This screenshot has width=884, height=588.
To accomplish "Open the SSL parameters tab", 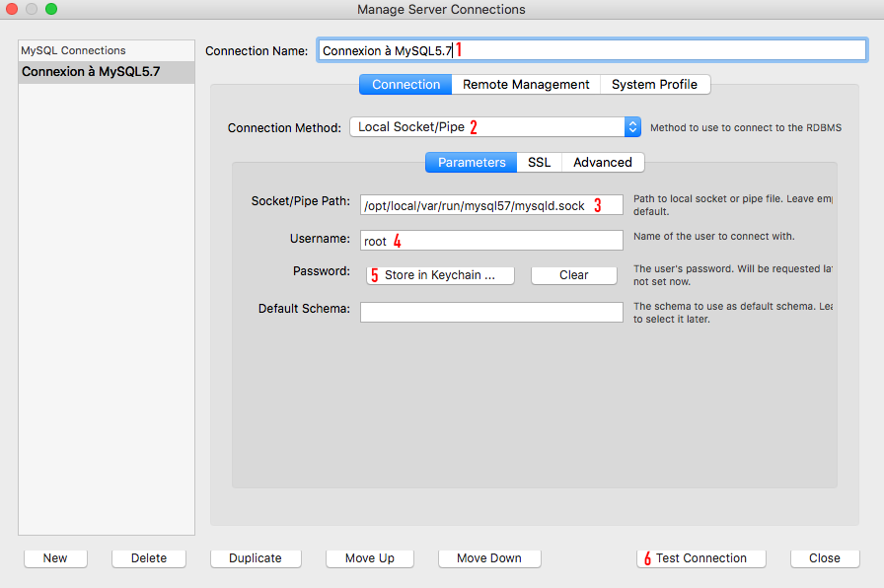I will coord(539,162).
